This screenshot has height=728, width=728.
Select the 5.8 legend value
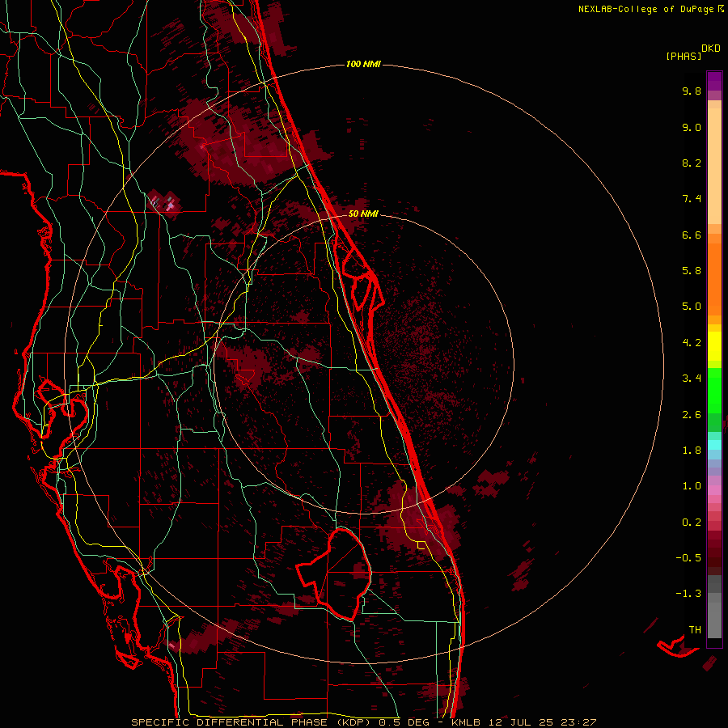(x=692, y=271)
